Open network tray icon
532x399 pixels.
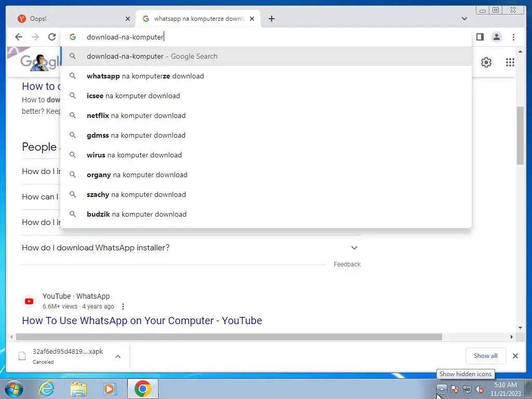pyautogui.click(x=467, y=389)
